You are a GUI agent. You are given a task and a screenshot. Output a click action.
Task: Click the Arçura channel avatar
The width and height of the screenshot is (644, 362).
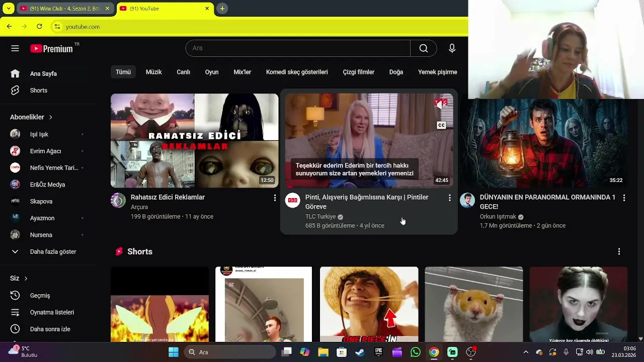[118, 201]
